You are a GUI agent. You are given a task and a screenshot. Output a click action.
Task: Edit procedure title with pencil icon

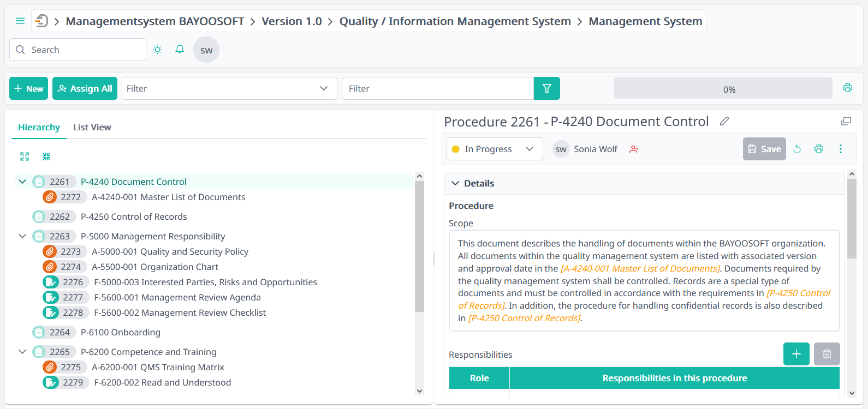(x=724, y=121)
